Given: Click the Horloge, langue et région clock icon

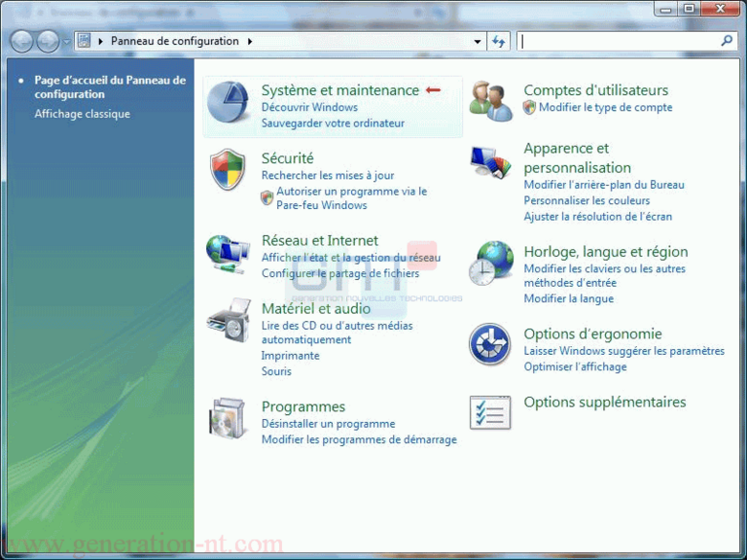Looking at the screenshot, I should [x=490, y=263].
